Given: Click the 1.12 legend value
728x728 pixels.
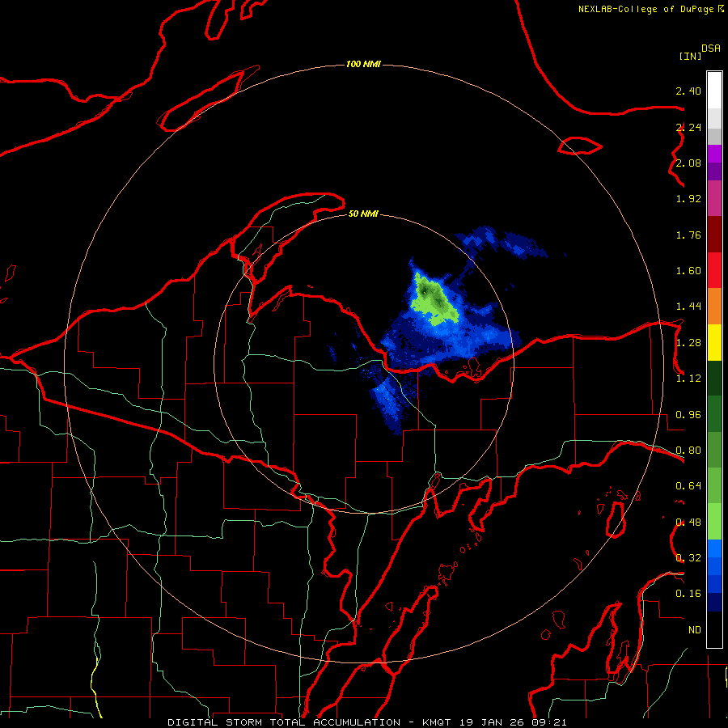Looking at the screenshot, I should [688, 379].
